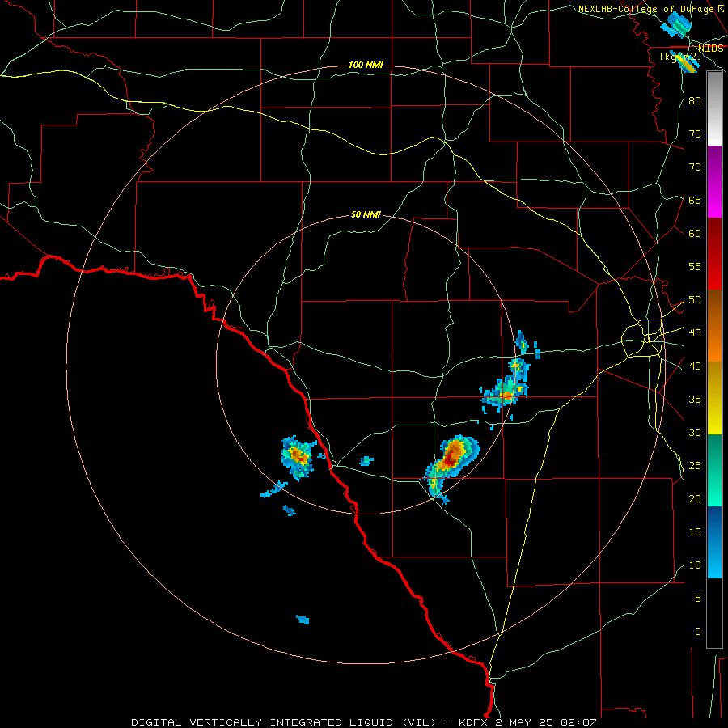Click the "100 NMI" range ring label
The height and width of the screenshot is (728, 728).
[x=366, y=65]
